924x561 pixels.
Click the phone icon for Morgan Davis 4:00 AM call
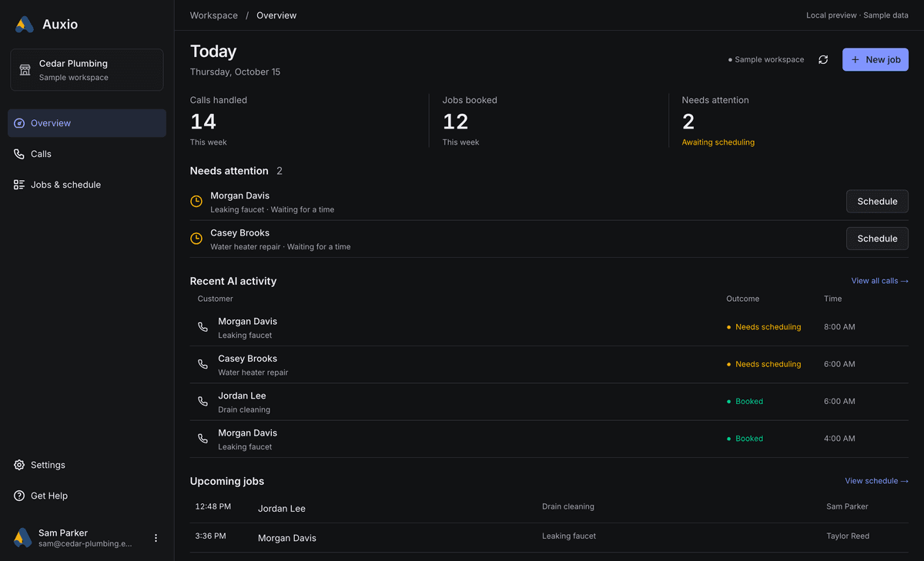(203, 439)
